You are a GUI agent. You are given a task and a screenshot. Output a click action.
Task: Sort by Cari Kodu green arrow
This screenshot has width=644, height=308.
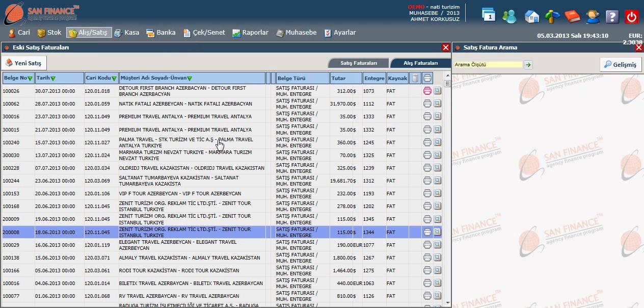[114, 79]
